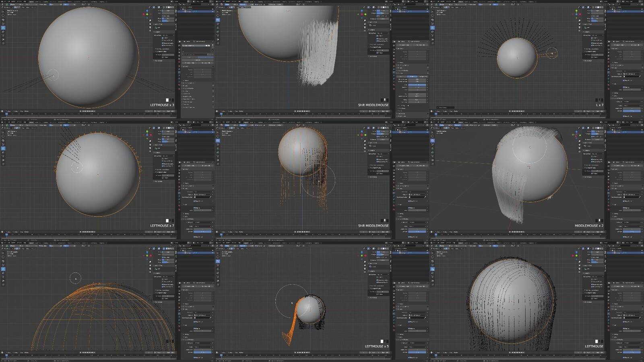Adjust Radius slider in MIDDLEMOUSE x 2 sidebar
644x362 pixels.
click(x=597, y=131)
